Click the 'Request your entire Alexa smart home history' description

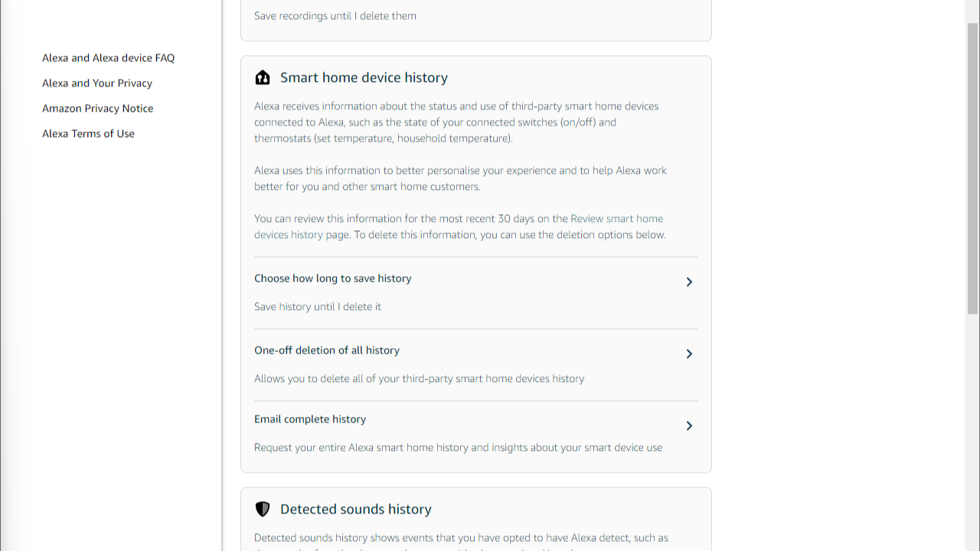[458, 448]
